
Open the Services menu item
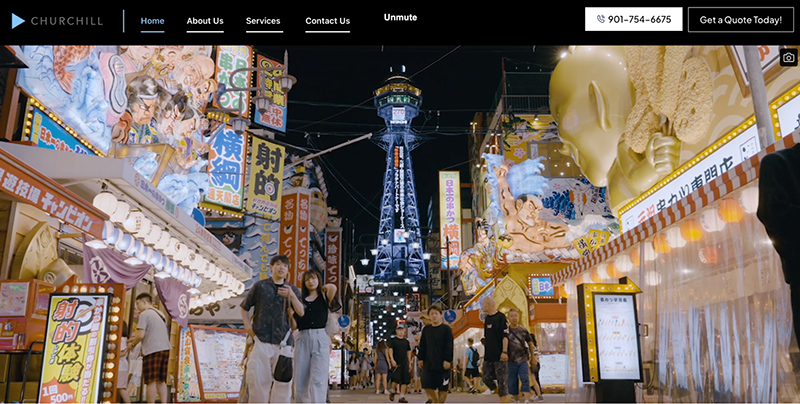[x=263, y=21]
